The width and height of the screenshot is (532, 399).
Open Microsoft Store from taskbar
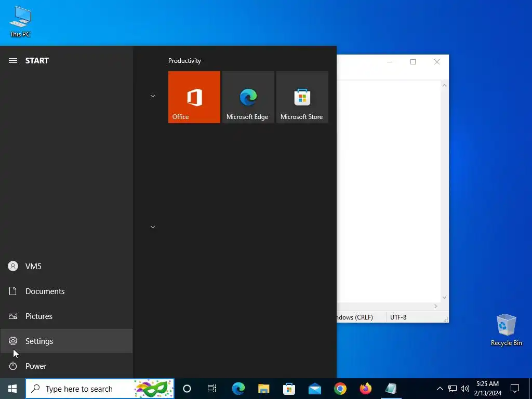[289, 389]
